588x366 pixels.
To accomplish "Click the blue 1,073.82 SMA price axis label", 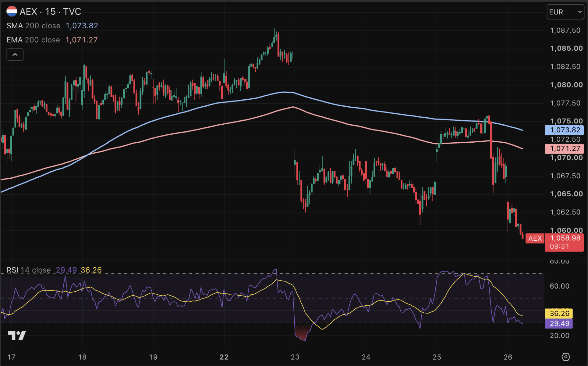I will (565, 130).
